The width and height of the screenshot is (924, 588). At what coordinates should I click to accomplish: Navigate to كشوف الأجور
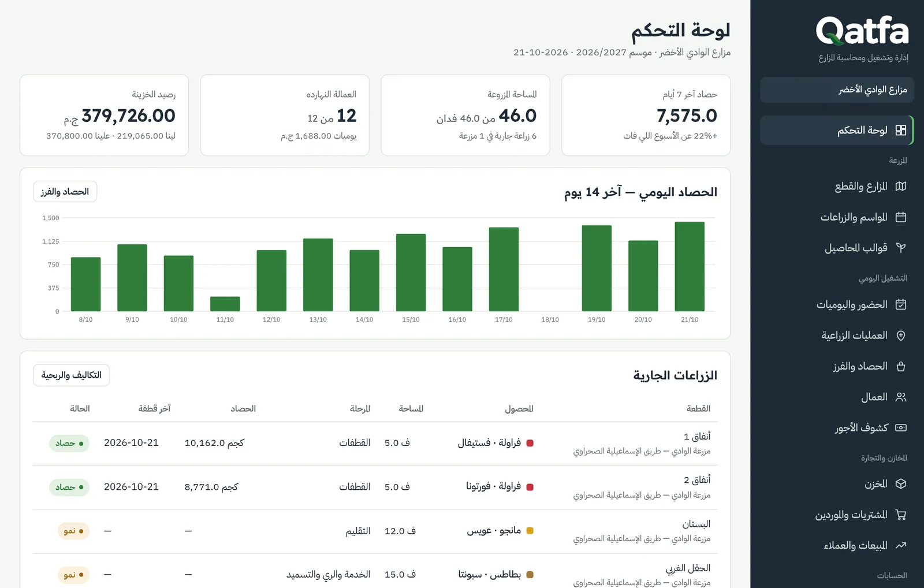pos(837,428)
